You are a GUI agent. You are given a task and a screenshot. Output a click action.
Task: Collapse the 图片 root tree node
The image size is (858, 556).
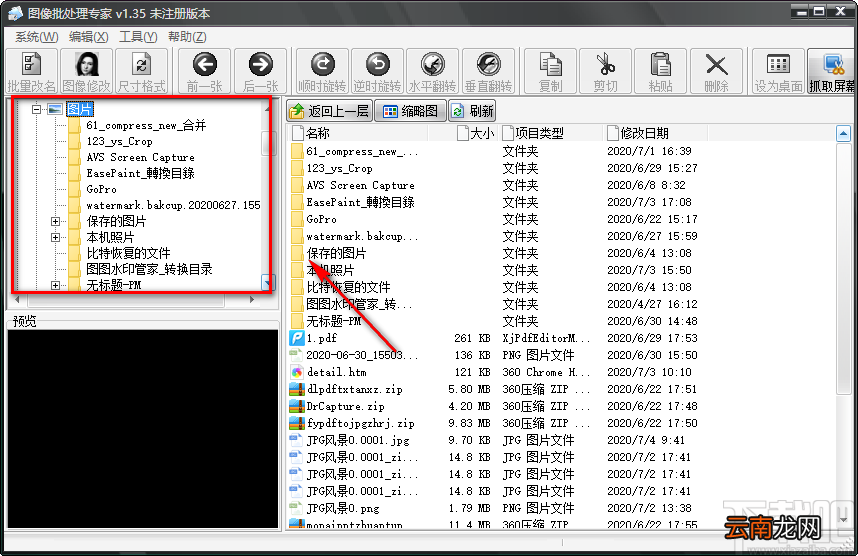36,109
